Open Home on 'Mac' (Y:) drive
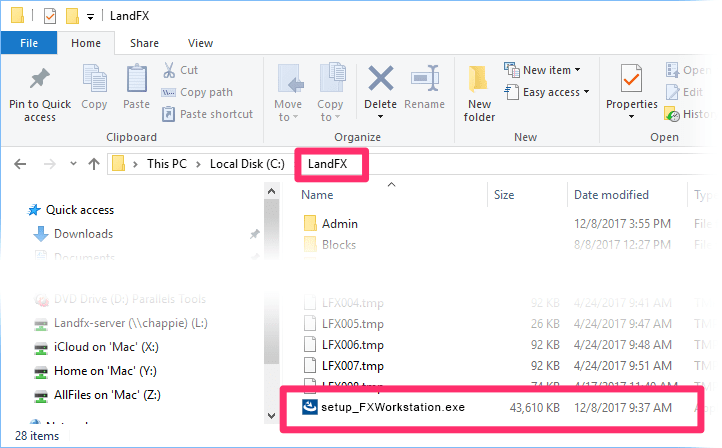The width and height of the screenshot is (722, 448). coord(105,371)
